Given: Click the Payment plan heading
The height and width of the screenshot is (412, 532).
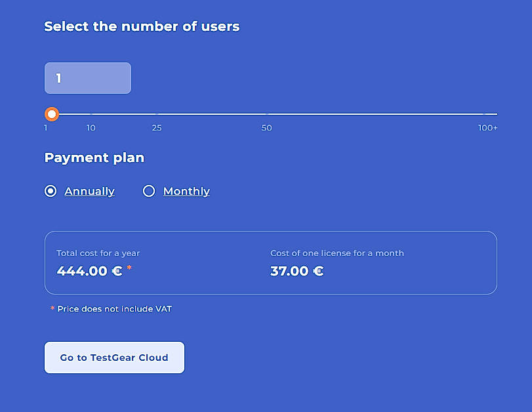Looking at the screenshot, I should pyautogui.click(x=94, y=157).
